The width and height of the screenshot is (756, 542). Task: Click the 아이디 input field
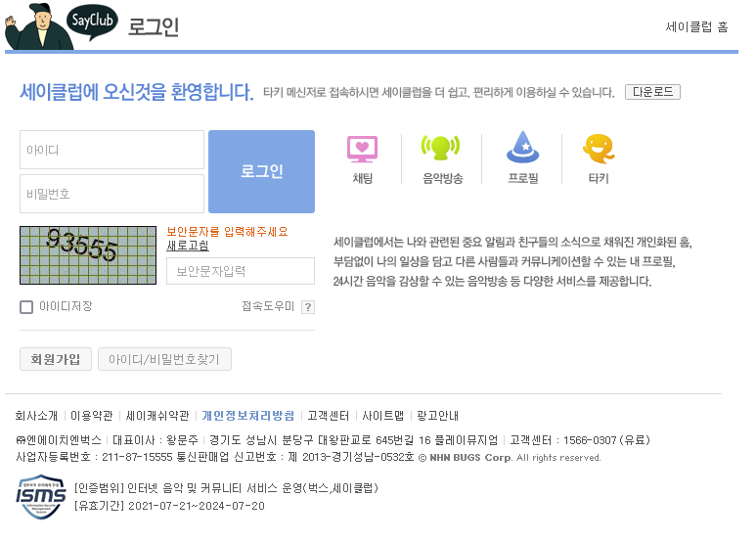click(x=111, y=150)
